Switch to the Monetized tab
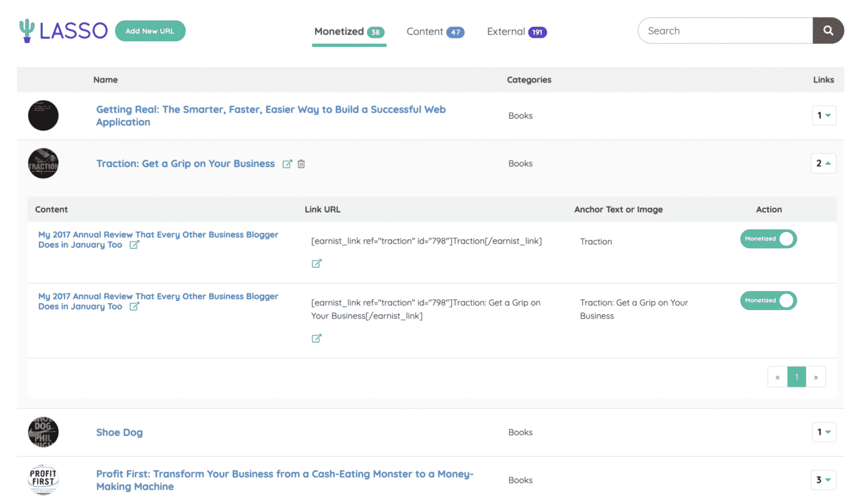Screen dimensions: 858x504 coord(349,32)
